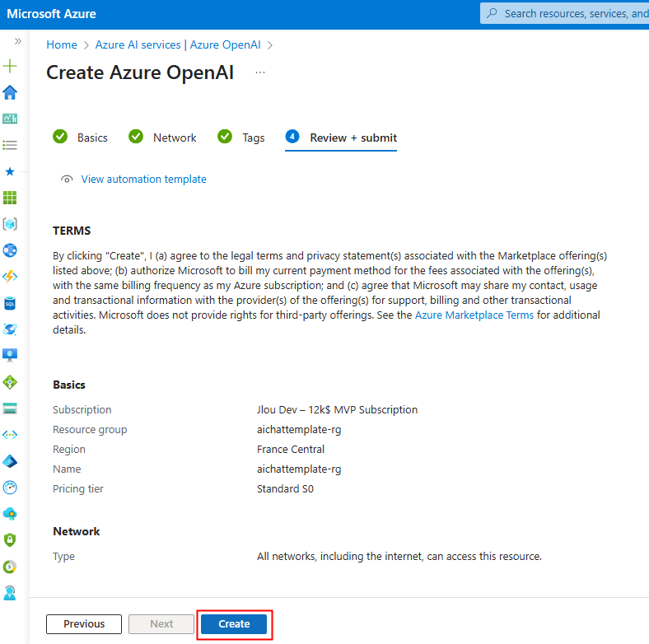
Task: Click the Microsoft Azure logo text
Action: (51, 14)
